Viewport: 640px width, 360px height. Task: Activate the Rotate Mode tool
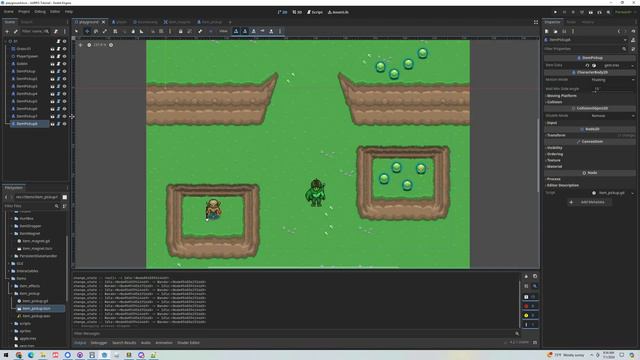click(x=96, y=31)
